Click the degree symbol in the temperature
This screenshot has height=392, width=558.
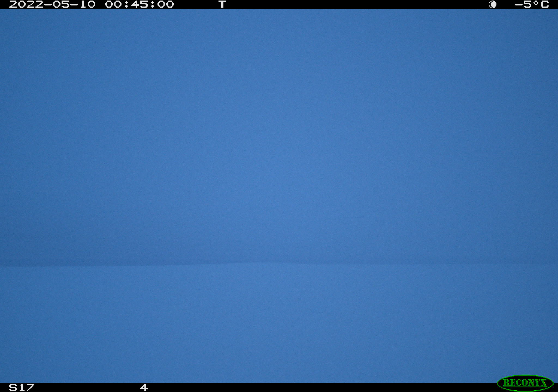pyautogui.click(x=536, y=2)
